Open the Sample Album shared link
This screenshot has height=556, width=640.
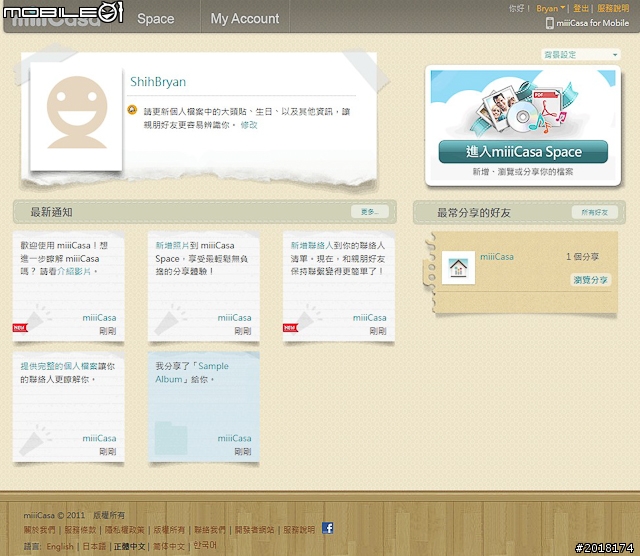[192, 372]
